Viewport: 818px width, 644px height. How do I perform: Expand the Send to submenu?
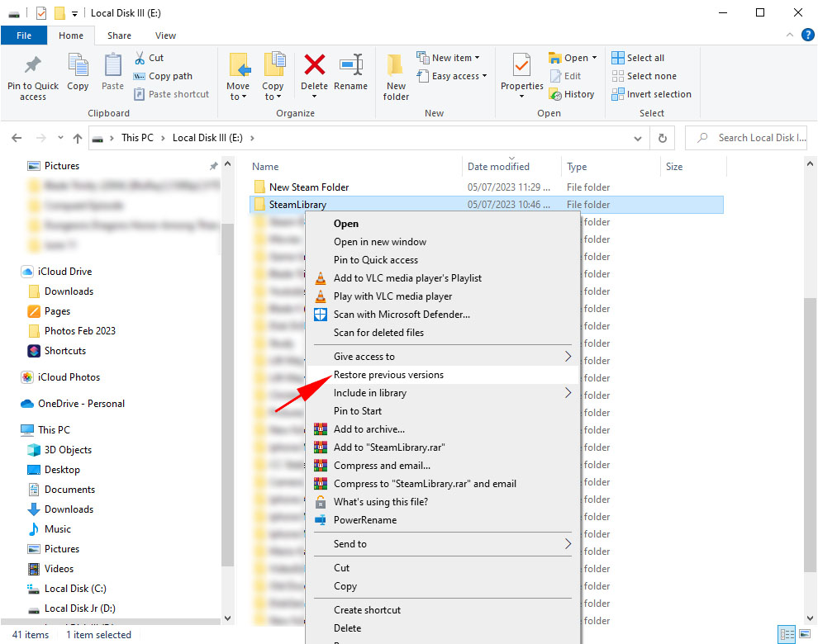442,544
